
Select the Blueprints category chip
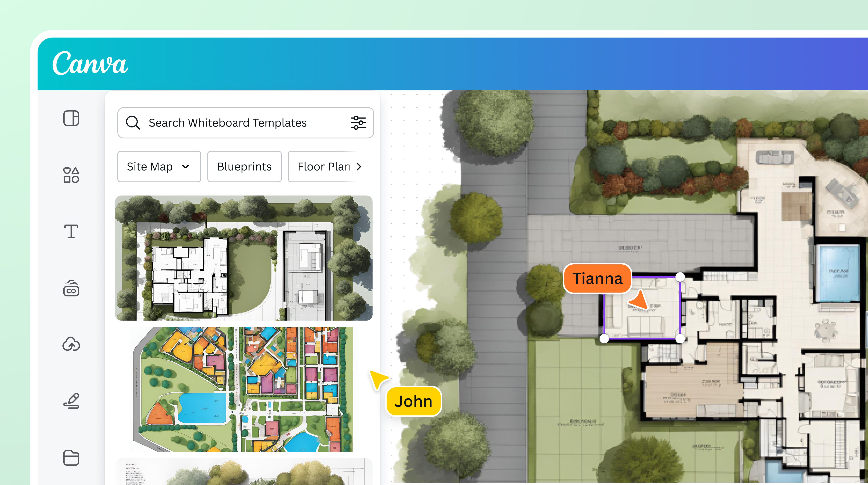click(x=245, y=166)
